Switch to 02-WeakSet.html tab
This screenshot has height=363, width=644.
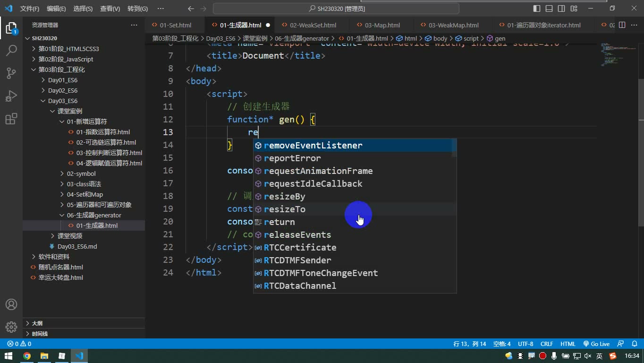coord(309,25)
